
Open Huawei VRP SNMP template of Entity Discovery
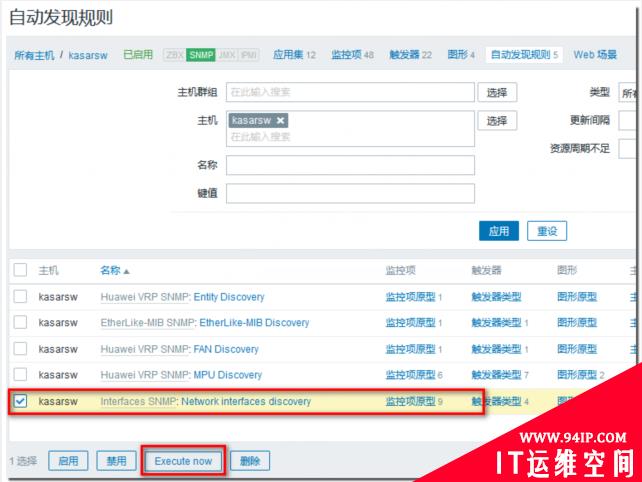[x=145, y=297]
